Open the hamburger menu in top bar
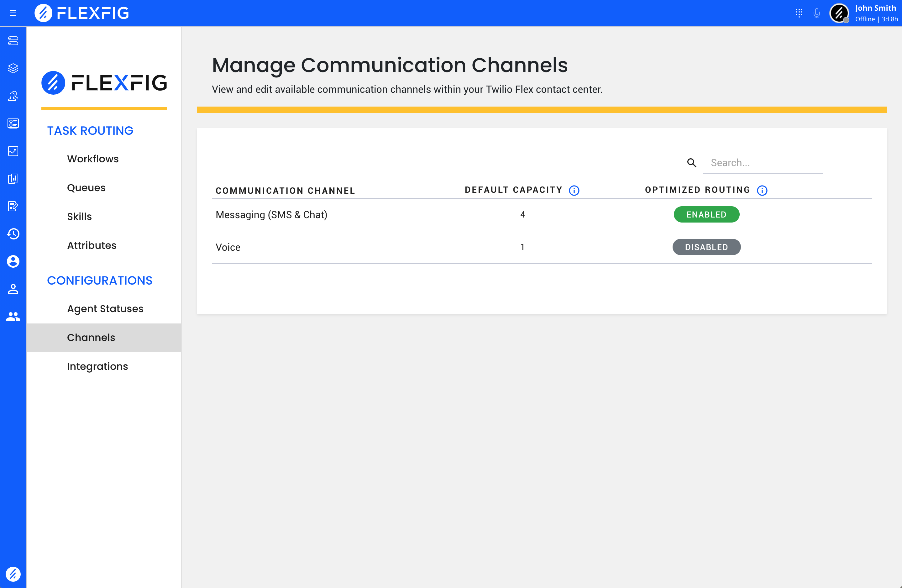This screenshot has width=902, height=588. [x=13, y=13]
